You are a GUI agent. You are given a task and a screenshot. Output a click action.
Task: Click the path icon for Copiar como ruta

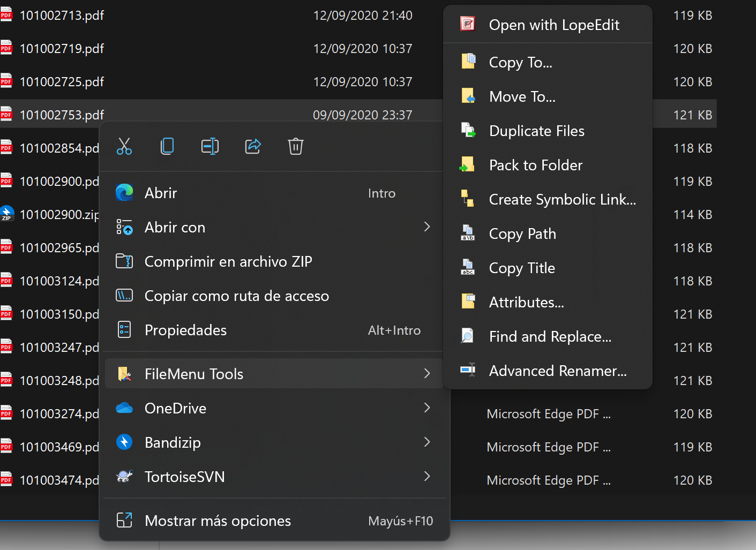pos(124,296)
